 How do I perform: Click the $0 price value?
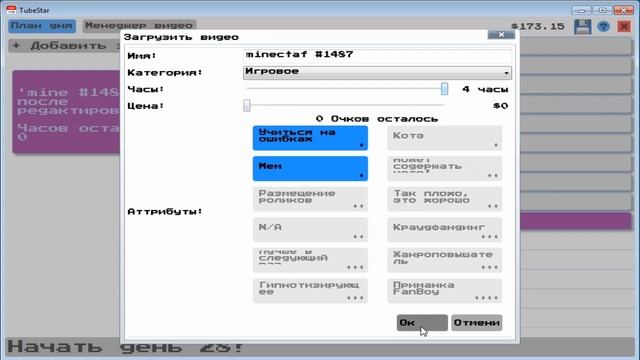500,106
